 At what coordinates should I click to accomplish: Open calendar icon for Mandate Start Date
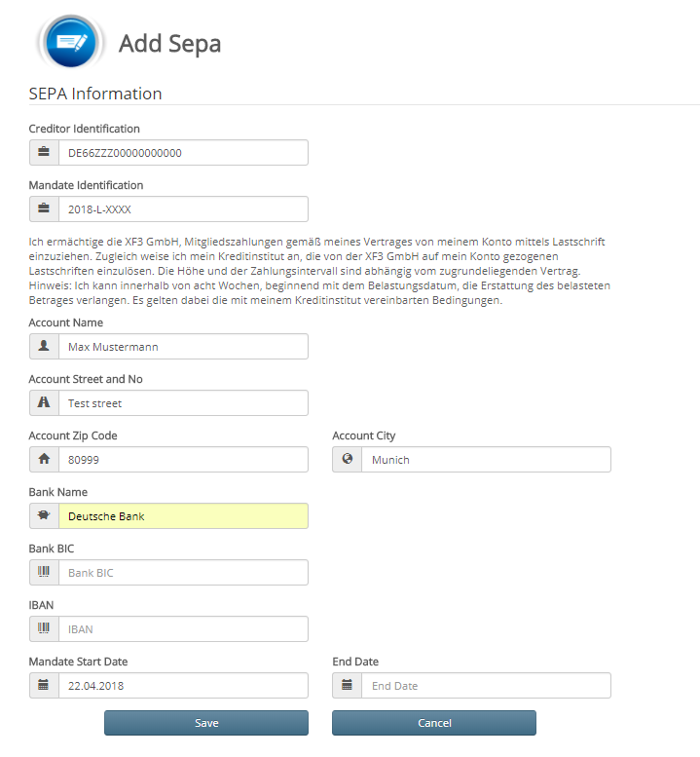(x=44, y=686)
